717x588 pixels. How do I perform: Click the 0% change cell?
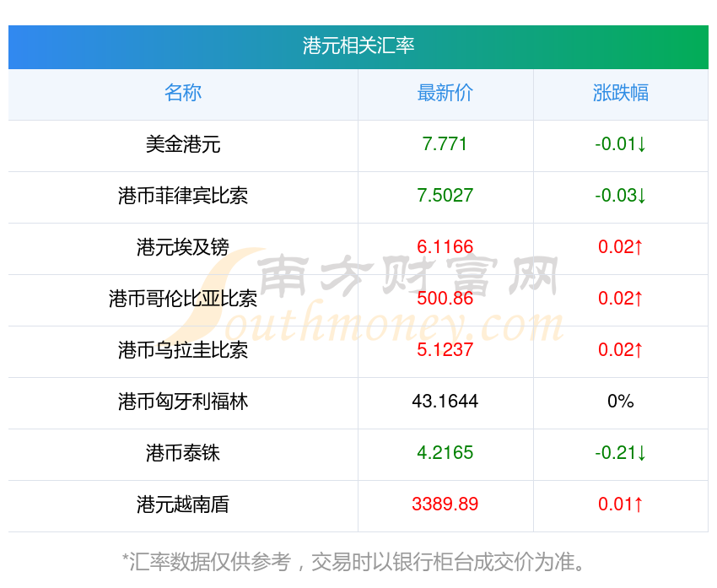click(621, 402)
